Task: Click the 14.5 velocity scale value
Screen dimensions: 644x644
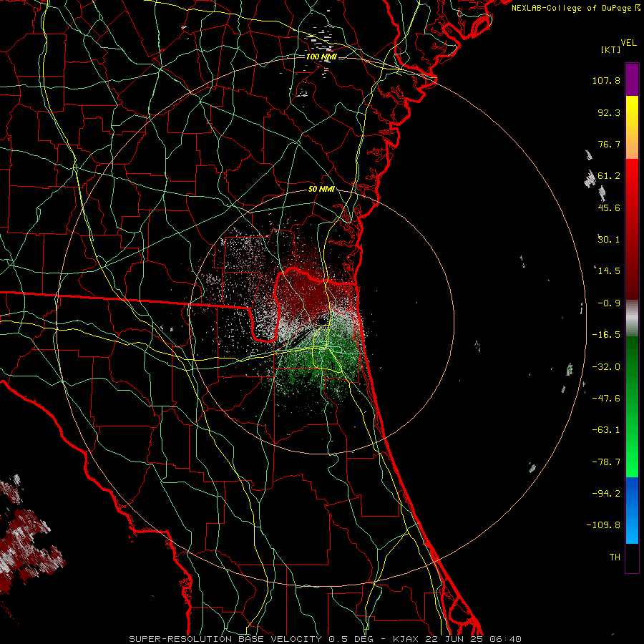Action: coord(609,271)
